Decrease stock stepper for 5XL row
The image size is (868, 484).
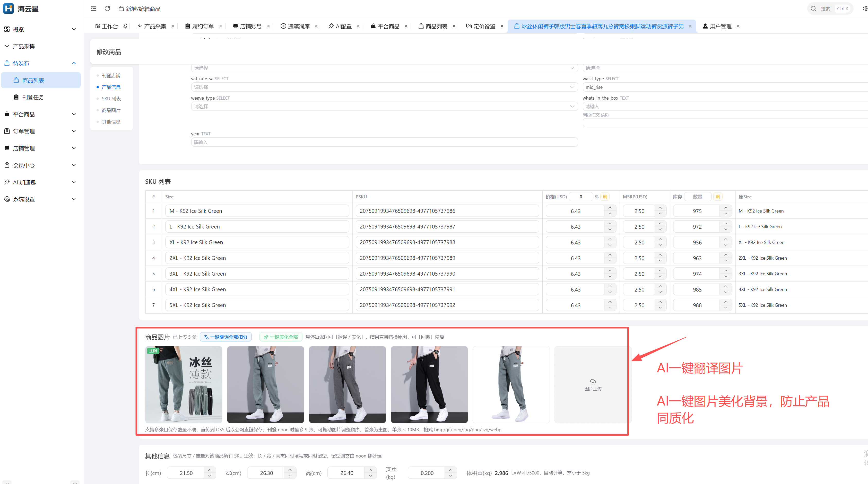pyautogui.click(x=726, y=308)
